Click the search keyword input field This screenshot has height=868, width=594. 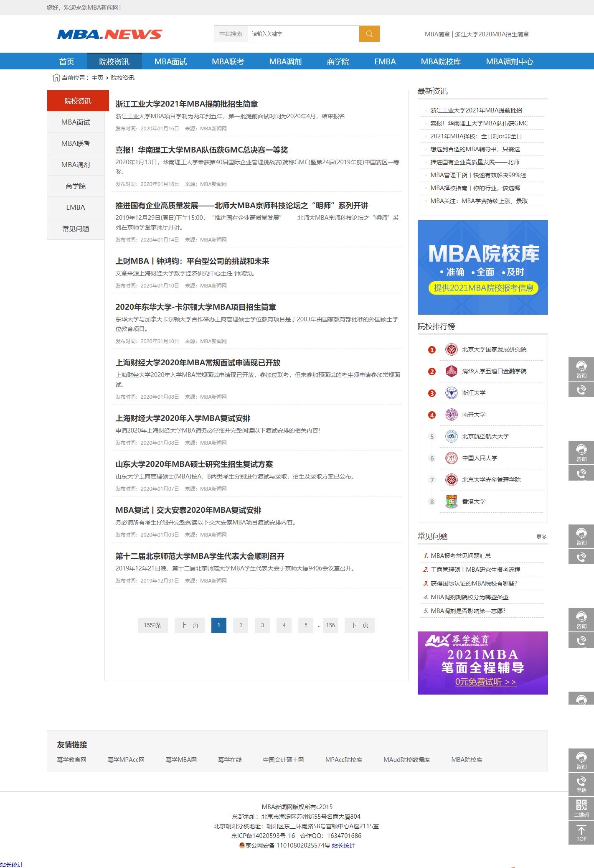(303, 34)
